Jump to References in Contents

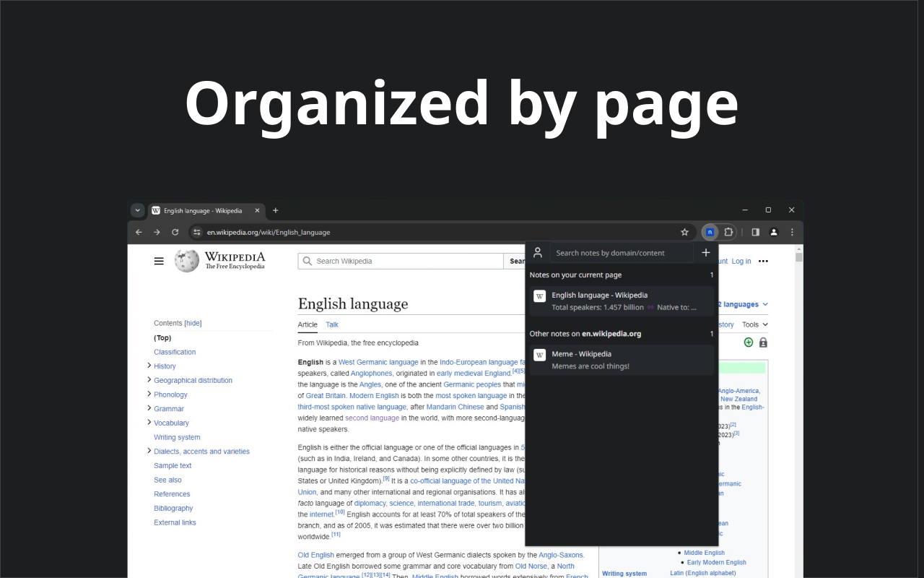(172, 494)
